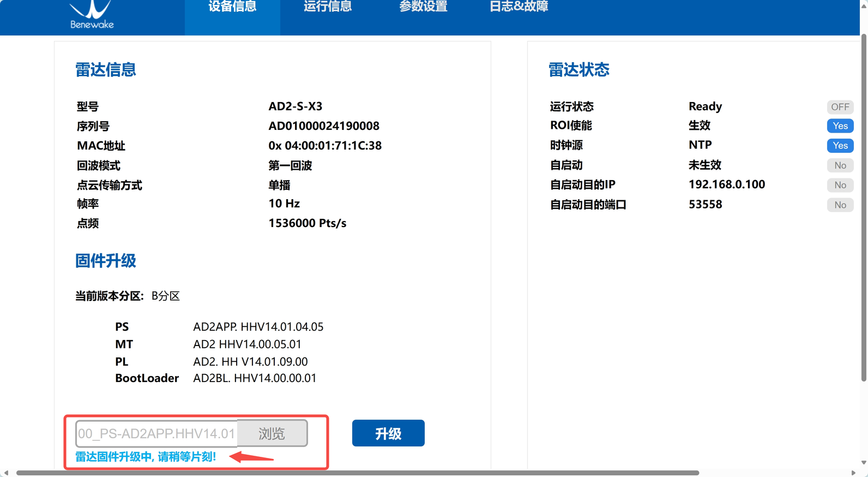Click the 浏览 browse button
Screen dimensions: 868x477
point(272,433)
